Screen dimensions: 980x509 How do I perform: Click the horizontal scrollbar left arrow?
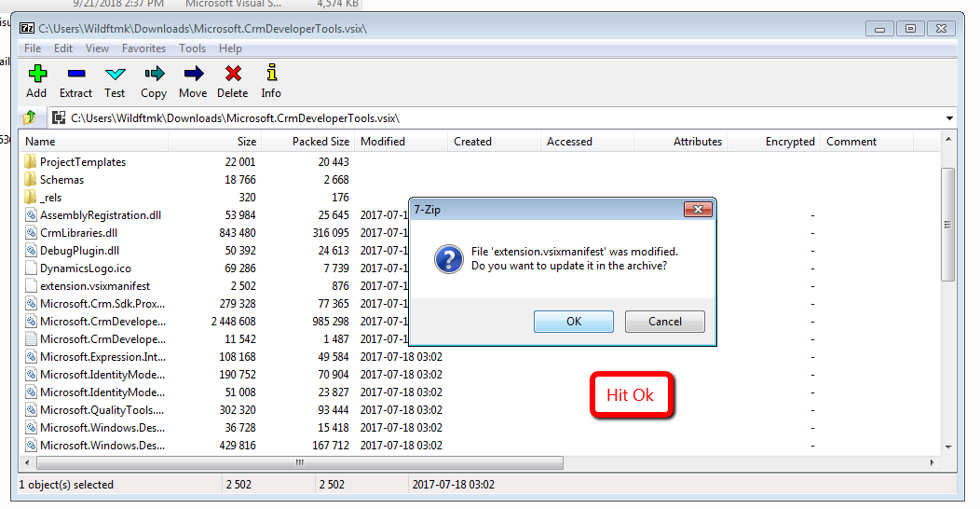[x=27, y=462]
